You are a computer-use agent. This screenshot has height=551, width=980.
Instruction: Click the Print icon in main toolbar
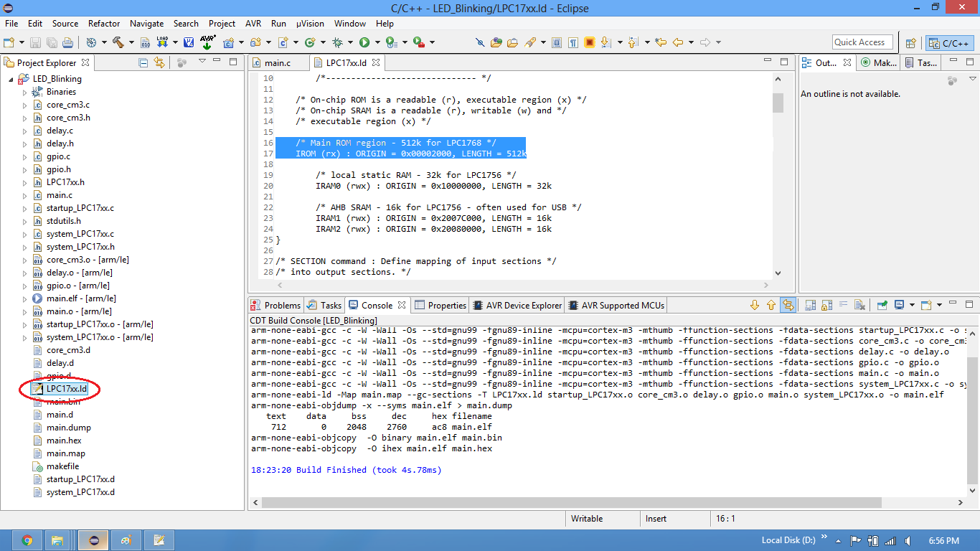(67, 42)
